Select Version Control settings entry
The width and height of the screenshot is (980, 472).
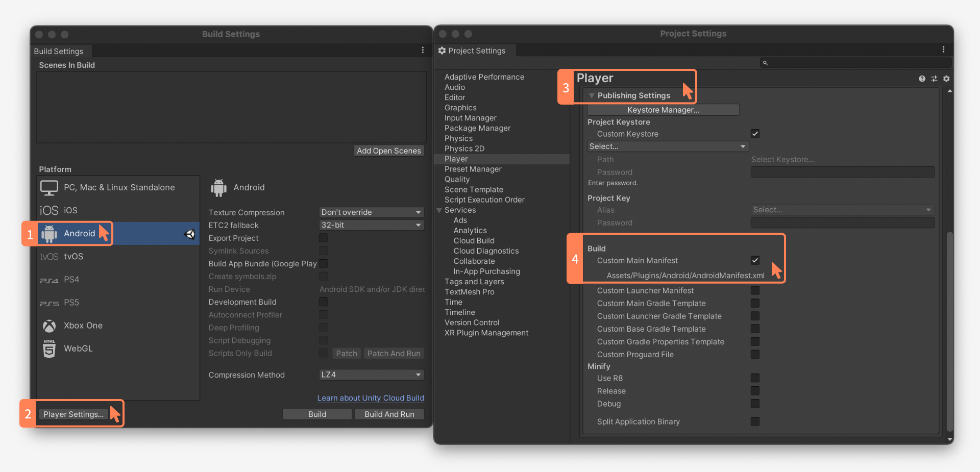coord(472,322)
